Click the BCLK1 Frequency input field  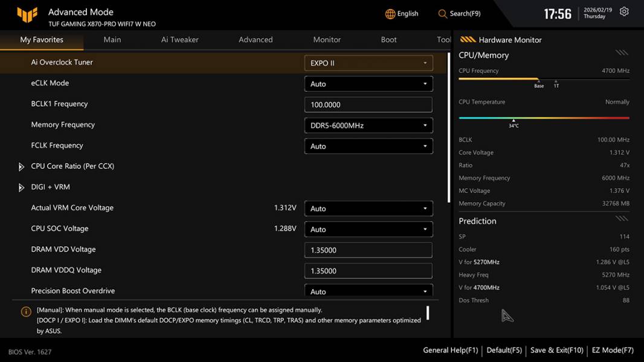coord(368,104)
